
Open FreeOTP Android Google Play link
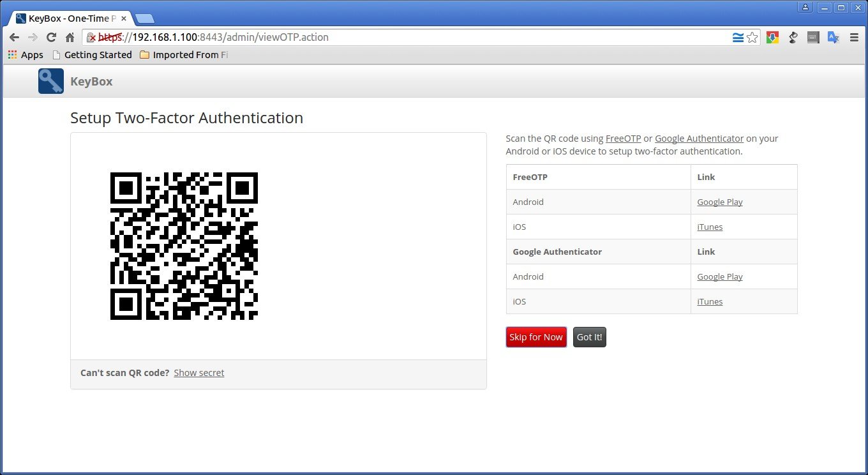[720, 202]
